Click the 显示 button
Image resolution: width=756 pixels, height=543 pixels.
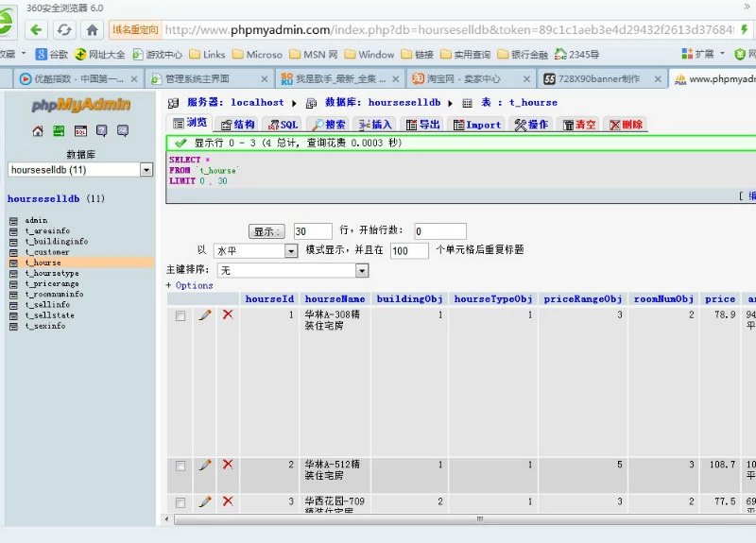pos(266,231)
